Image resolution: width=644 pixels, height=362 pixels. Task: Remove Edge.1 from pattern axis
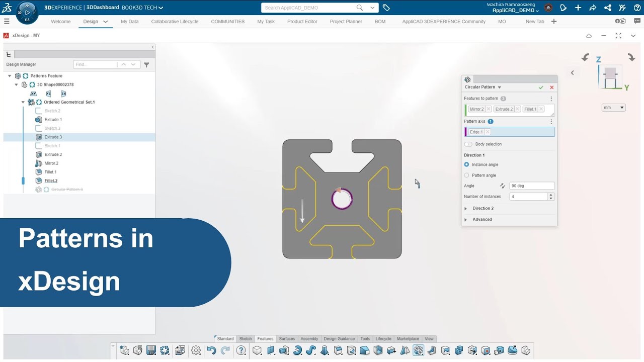click(488, 132)
